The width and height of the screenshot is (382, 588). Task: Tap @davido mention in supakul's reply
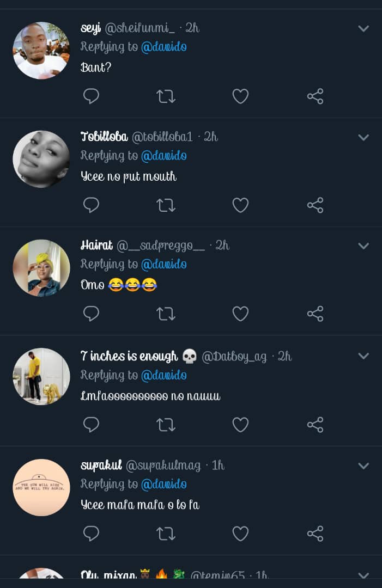[164, 484]
